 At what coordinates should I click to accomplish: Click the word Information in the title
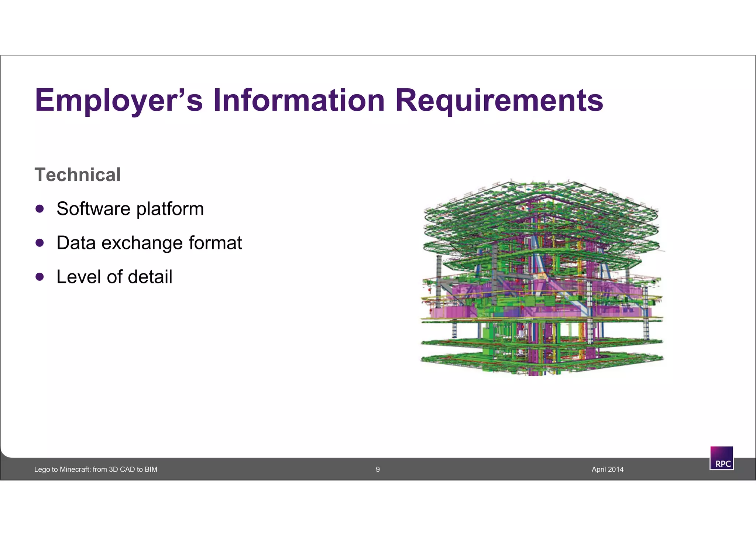pyautogui.click(x=299, y=100)
